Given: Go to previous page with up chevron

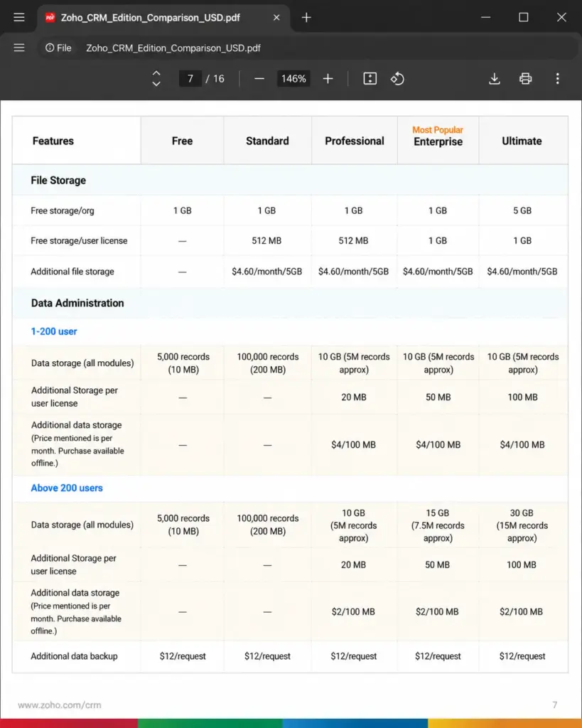Looking at the screenshot, I should [156, 73].
